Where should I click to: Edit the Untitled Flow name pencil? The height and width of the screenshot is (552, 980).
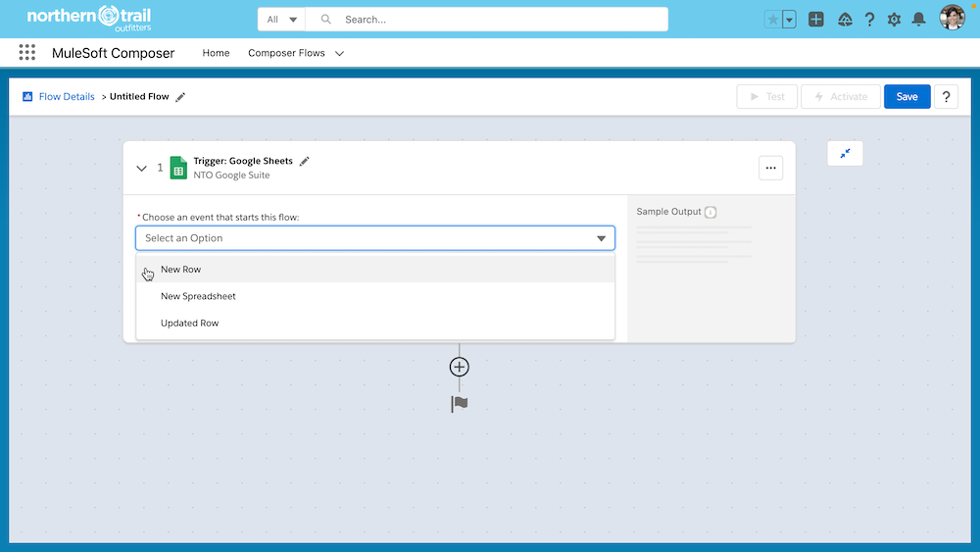[x=180, y=97]
